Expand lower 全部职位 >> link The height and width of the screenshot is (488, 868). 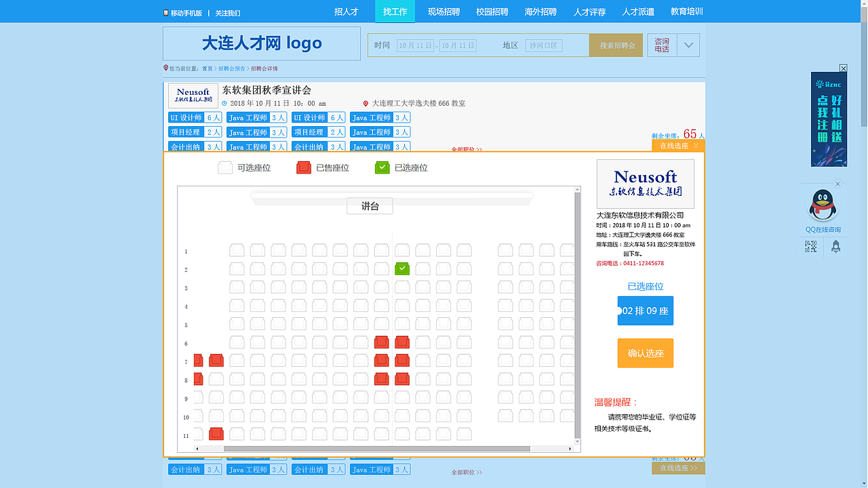coord(467,472)
